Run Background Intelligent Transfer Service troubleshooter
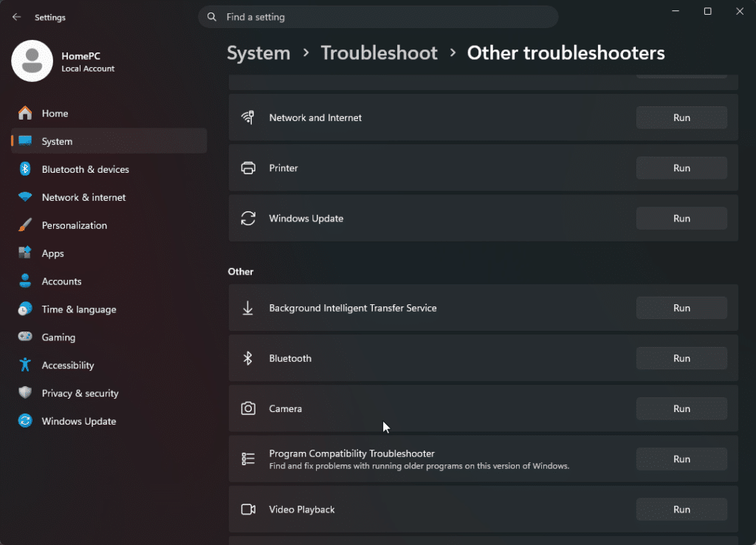 click(x=681, y=308)
